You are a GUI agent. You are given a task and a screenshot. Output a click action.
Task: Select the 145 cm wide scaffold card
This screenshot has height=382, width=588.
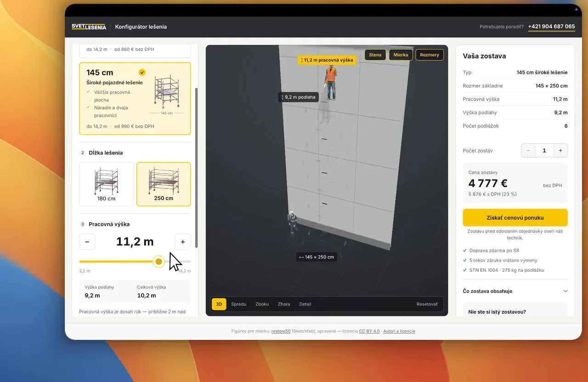[135, 98]
